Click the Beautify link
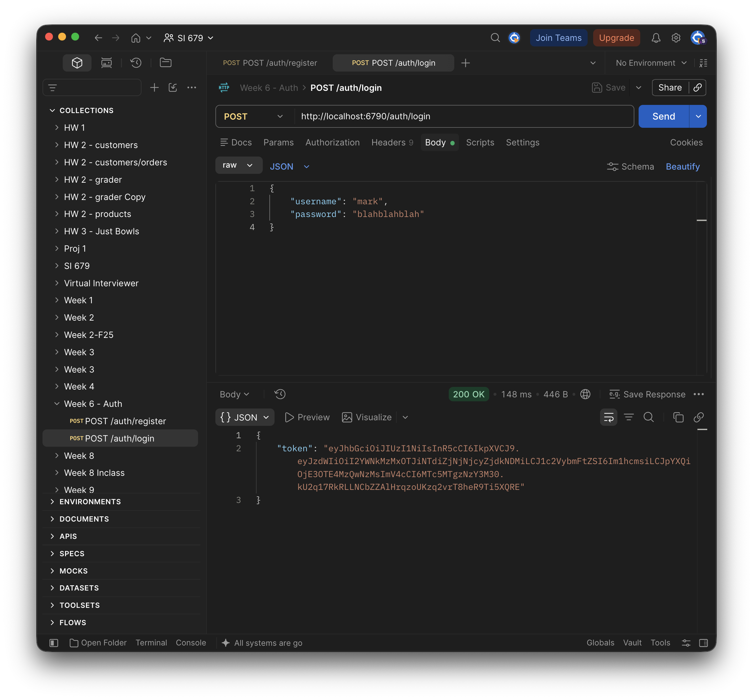 (x=682, y=167)
